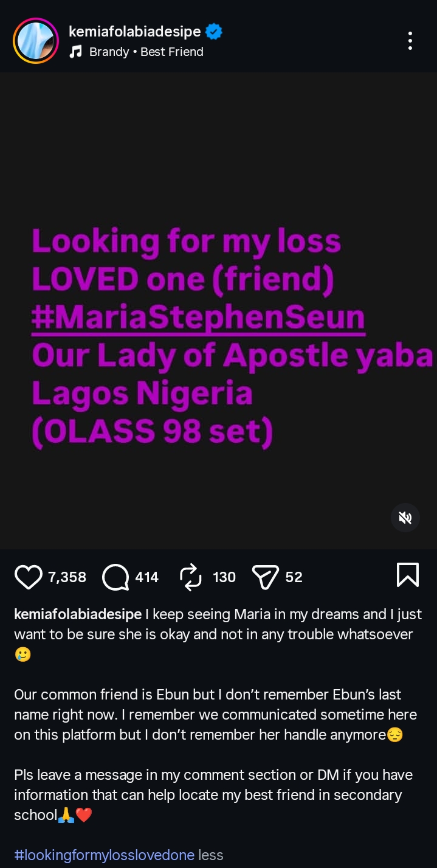
Task: Click the music note audio icon
Action: [x=75, y=52]
